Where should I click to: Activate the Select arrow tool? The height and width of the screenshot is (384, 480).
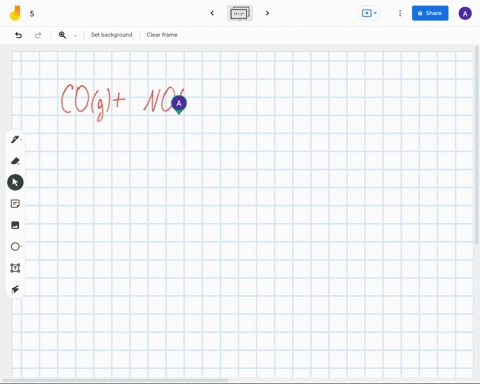click(x=15, y=182)
